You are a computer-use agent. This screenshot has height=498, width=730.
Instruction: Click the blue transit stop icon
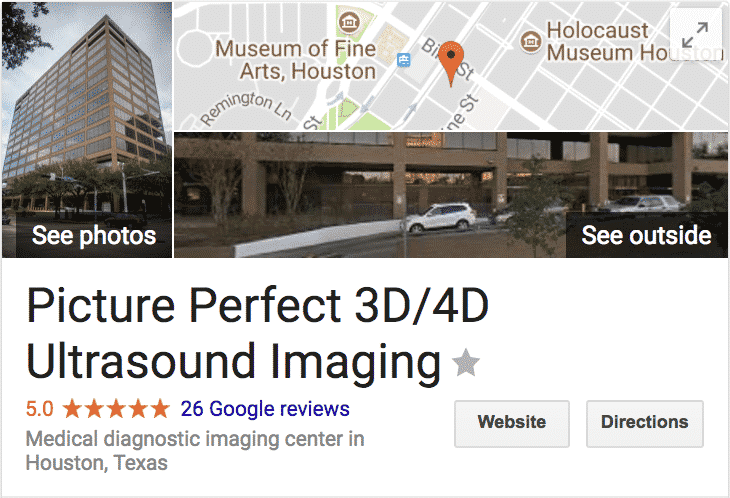click(403, 60)
